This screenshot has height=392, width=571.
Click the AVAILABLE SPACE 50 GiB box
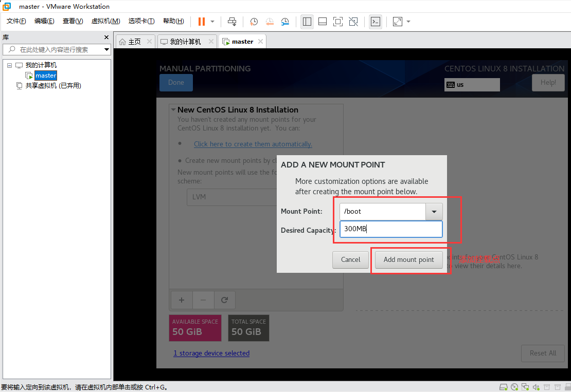click(x=195, y=328)
